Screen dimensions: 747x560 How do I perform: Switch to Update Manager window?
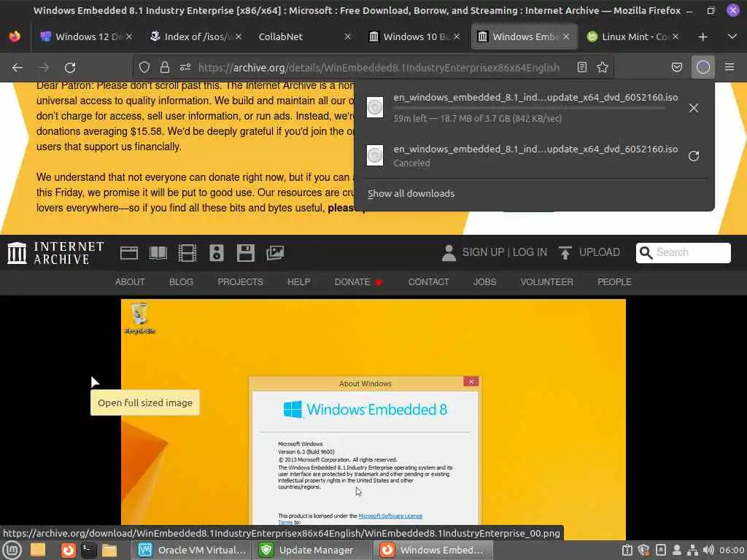click(312, 550)
